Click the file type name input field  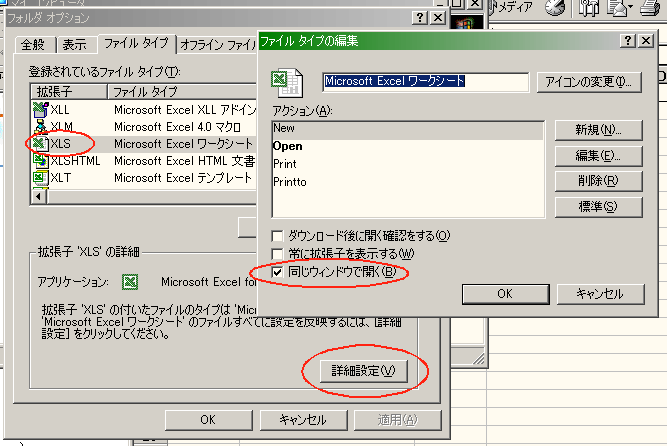[425, 82]
